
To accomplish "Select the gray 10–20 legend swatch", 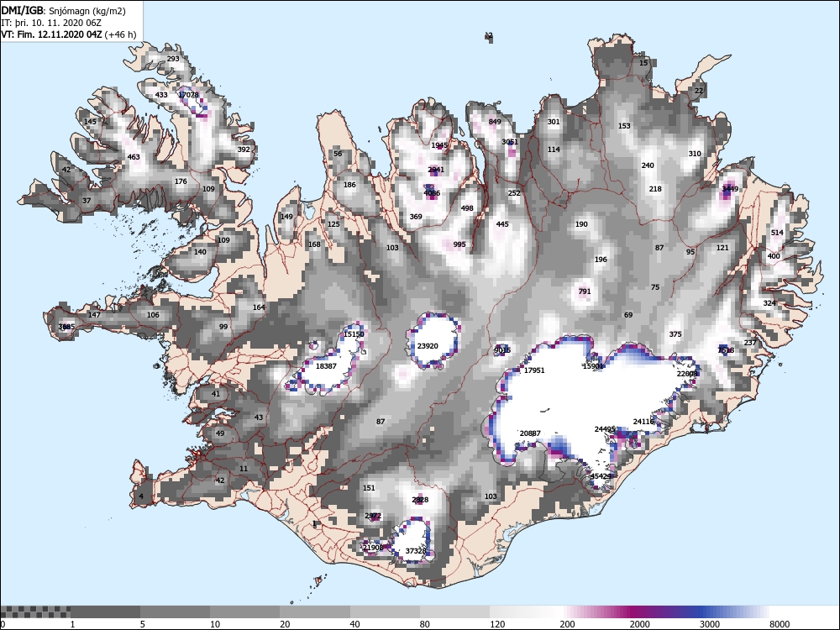I will point(244,612).
